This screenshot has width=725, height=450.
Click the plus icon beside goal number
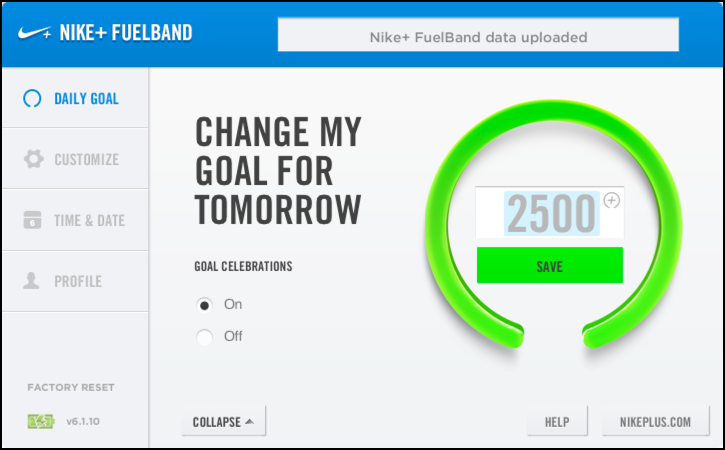[x=612, y=200]
